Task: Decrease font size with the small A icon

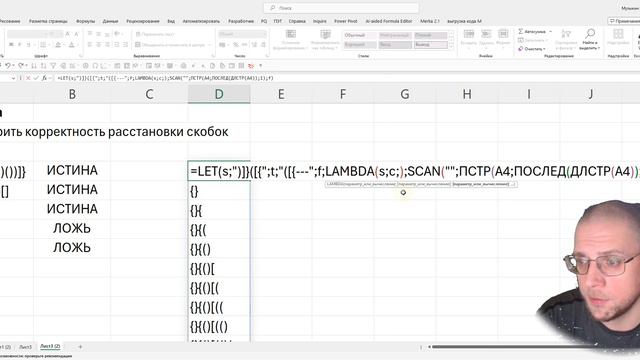Action: (76, 34)
